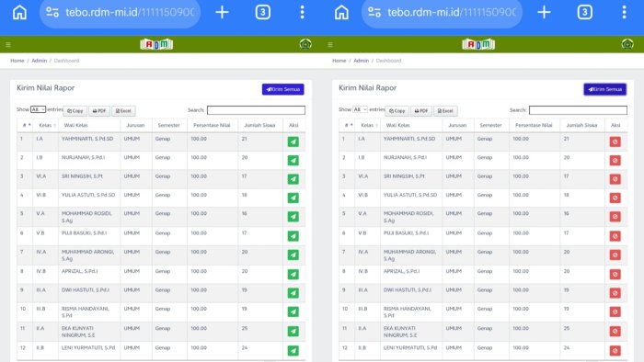Open tab switcher in left browser
644x362 pixels.
[262, 12]
